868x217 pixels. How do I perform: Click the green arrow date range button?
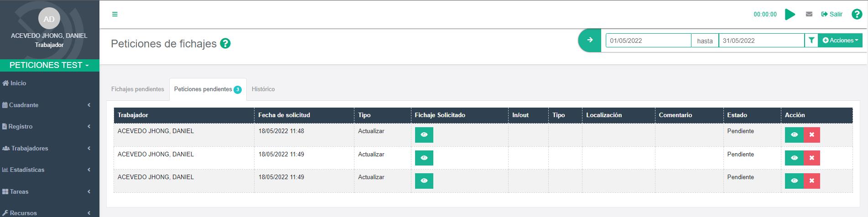(x=590, y=40)
